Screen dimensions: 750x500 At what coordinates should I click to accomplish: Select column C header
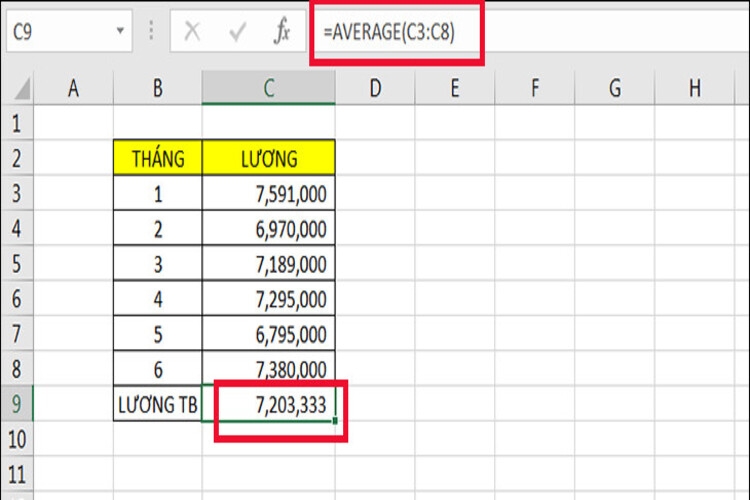[268, 88]
